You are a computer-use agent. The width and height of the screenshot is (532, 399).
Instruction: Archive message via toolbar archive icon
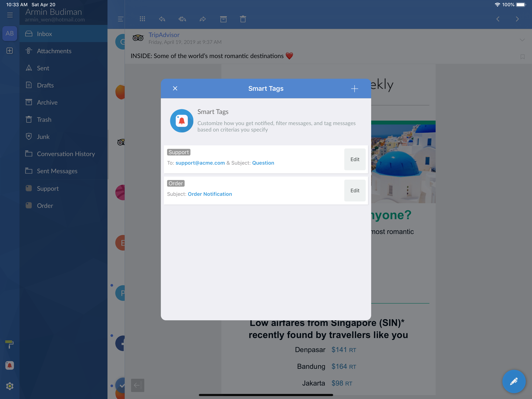pos(223,19)
